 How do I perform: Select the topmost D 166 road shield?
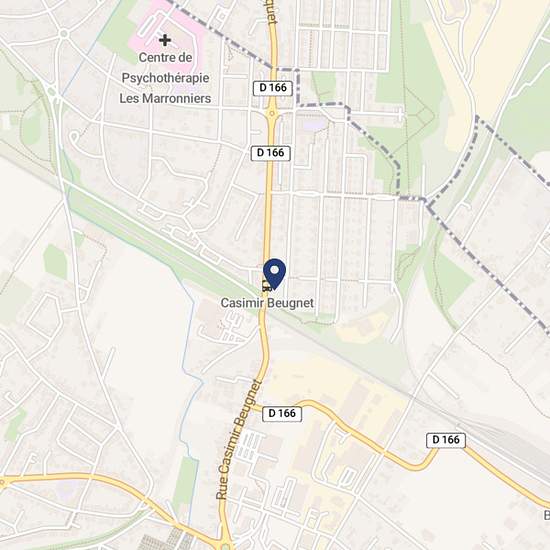pos(273,88)
